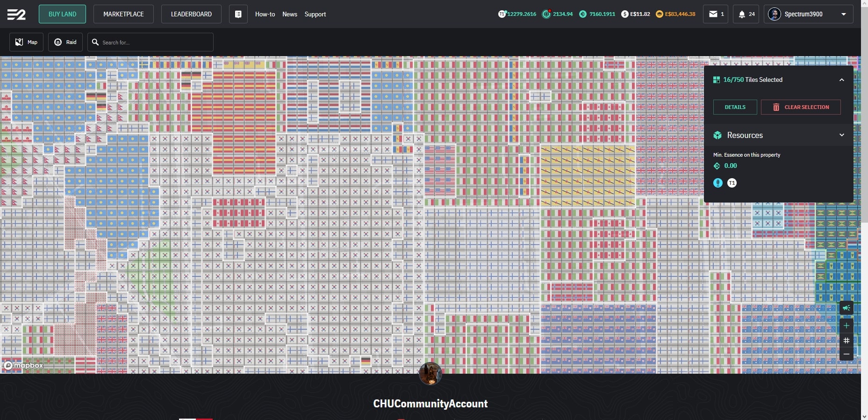Open the mail inbox icon

(x=715, y=14)
